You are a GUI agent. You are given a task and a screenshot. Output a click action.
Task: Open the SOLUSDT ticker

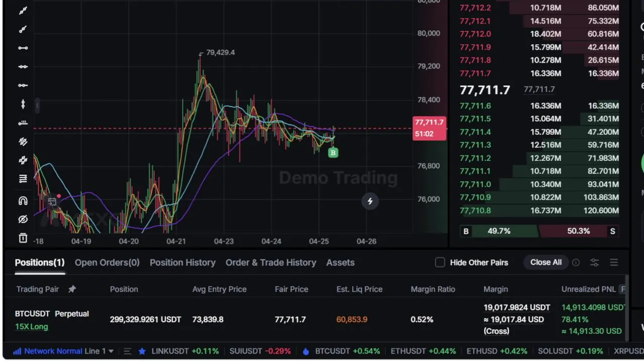(571, 351)
